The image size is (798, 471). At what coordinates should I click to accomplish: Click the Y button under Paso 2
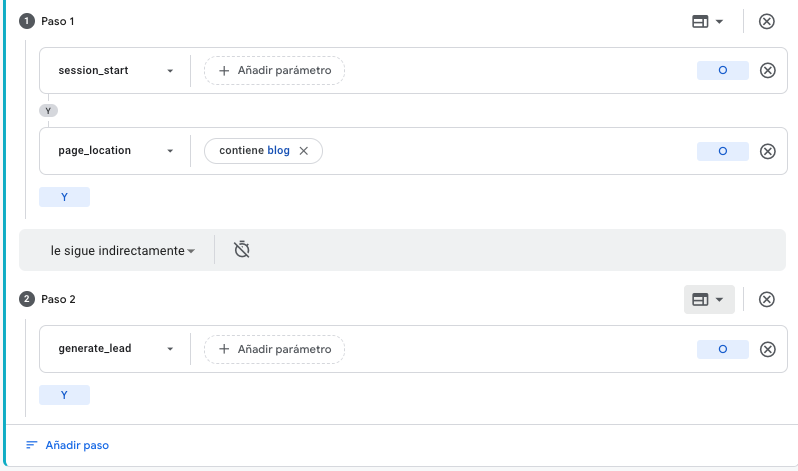[64, 395]
